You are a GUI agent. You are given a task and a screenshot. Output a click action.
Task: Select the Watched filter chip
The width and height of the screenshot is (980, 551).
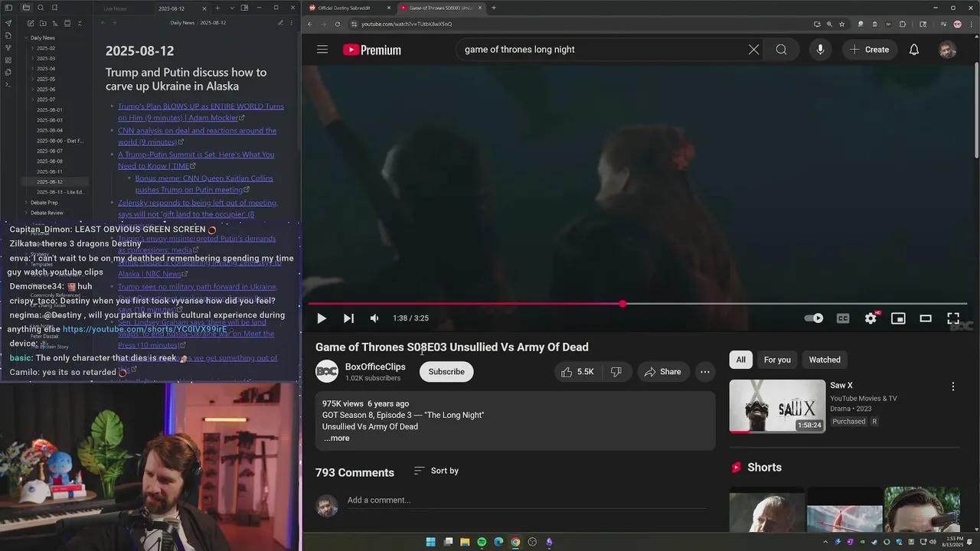coord(825,360)
